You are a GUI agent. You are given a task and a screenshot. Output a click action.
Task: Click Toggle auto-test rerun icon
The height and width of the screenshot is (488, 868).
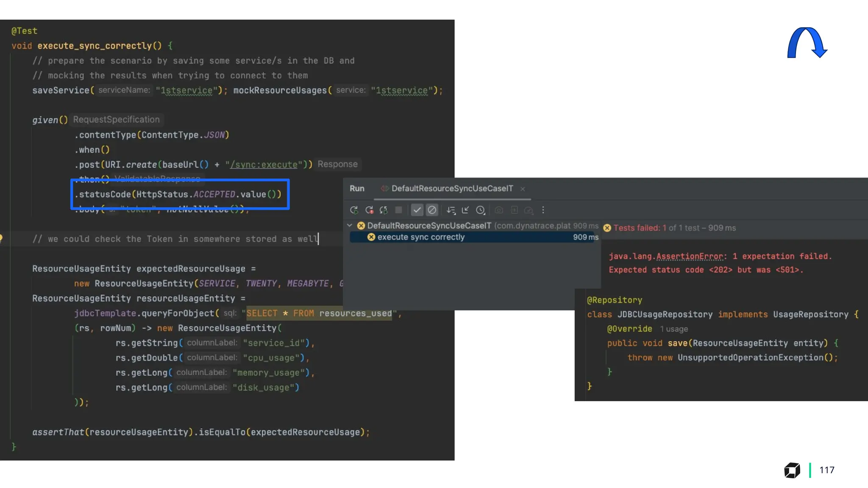point(384,210)
